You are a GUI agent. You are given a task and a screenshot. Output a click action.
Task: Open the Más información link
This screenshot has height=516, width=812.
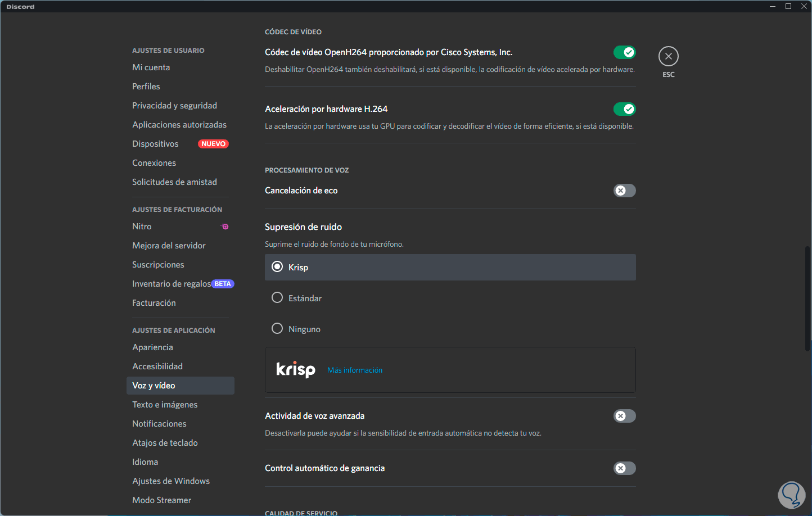click(x=355, y=370)
